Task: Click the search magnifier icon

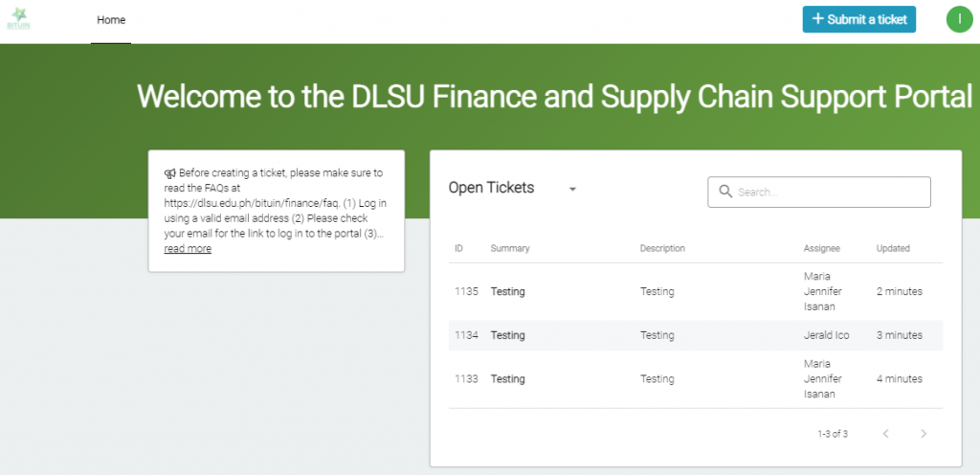Action: (724, 192)
